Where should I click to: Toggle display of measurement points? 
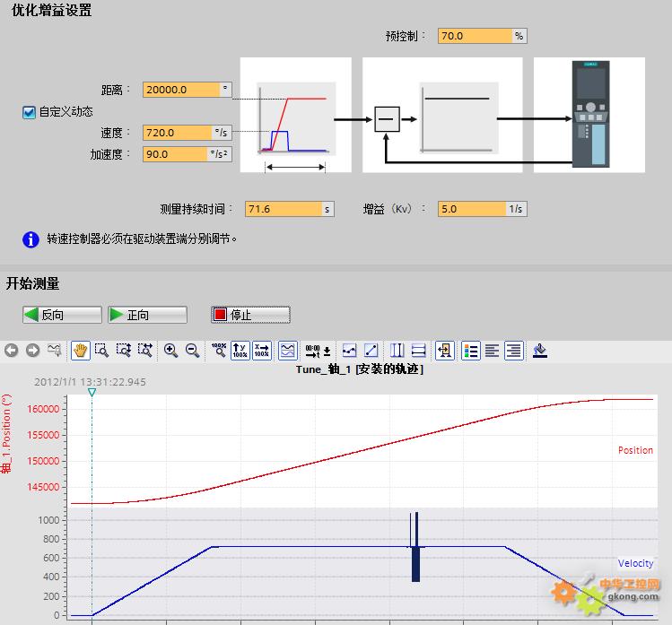(349, 351)
